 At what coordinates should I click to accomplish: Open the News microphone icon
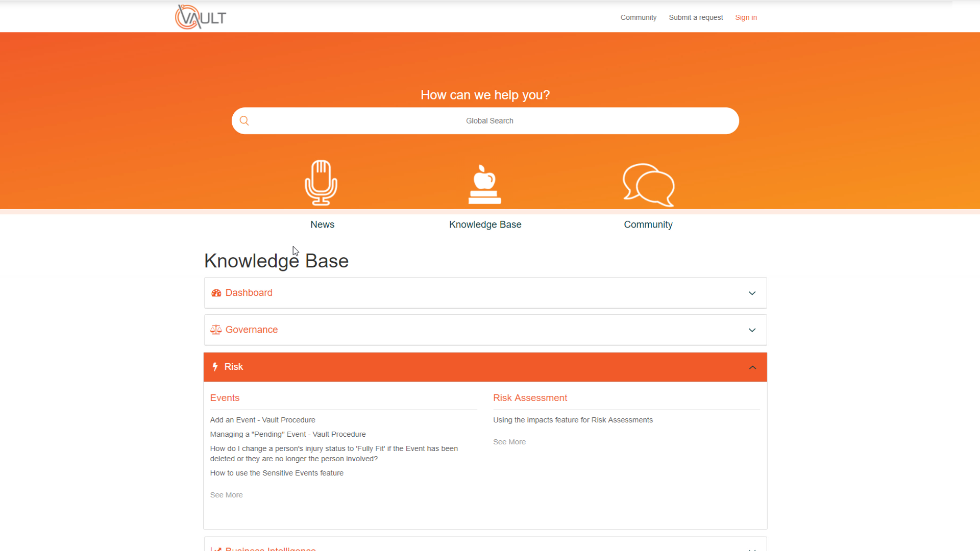(321, 183)
